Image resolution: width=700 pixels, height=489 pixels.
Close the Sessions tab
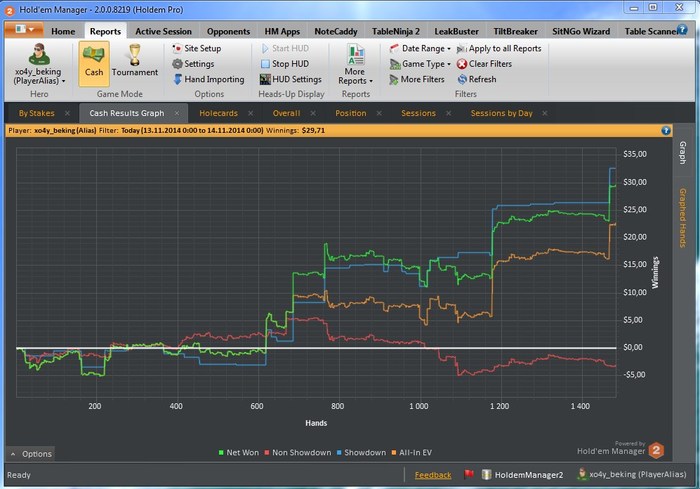(449, 113)
